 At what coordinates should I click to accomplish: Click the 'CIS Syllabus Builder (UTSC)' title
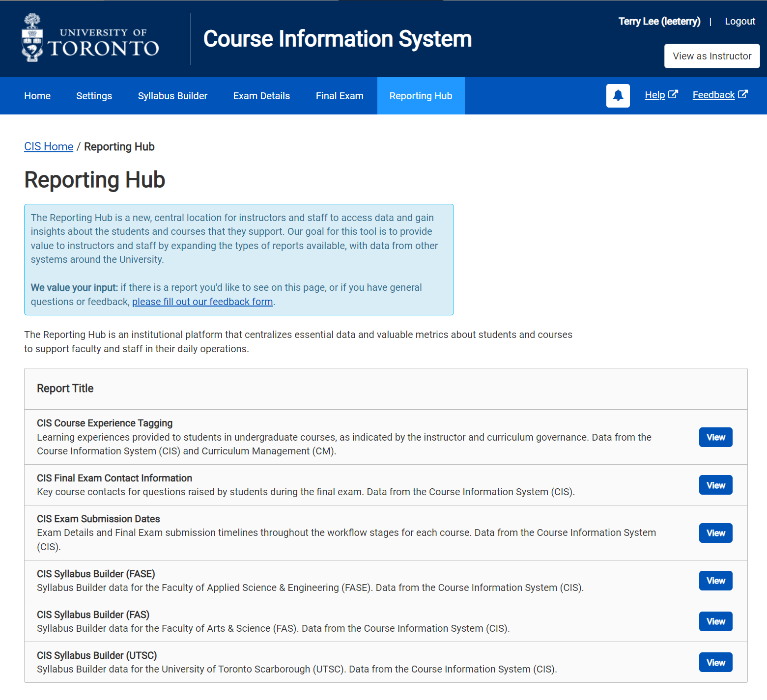pos(97,655)
